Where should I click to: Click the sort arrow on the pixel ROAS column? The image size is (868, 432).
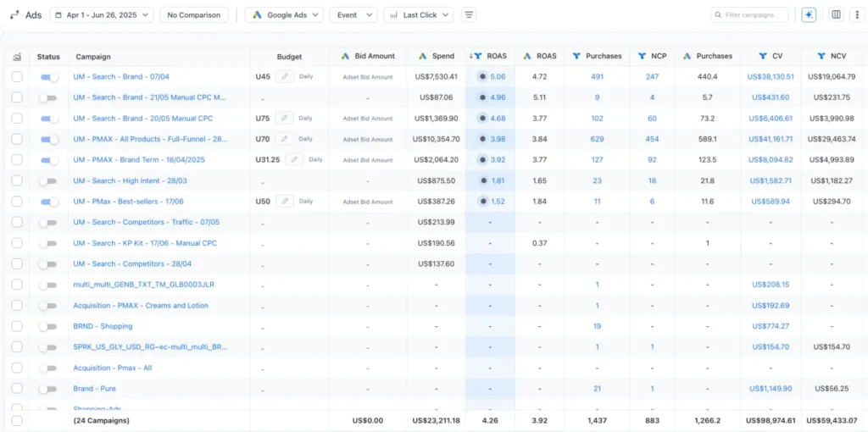(x=471, y=57)
